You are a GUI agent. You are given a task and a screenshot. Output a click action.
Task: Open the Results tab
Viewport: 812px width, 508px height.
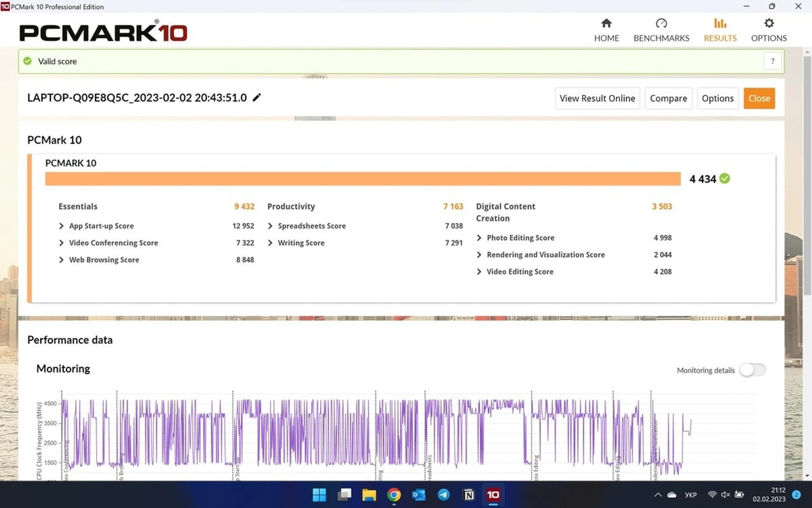(720, 30)
